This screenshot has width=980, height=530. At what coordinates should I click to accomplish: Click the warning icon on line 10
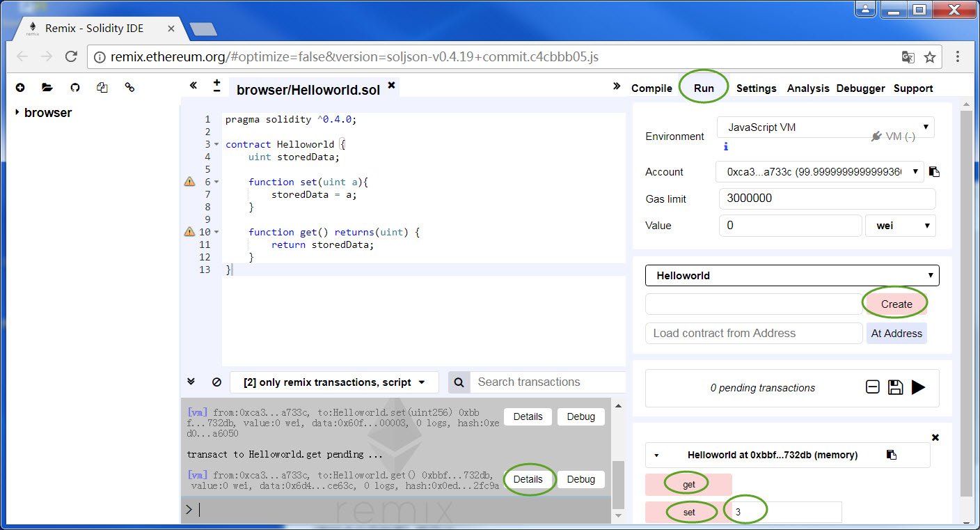point(189,232)
